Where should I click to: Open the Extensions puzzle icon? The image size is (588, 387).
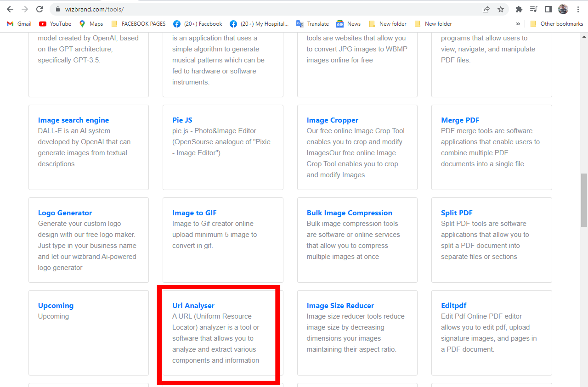point(519,9)
